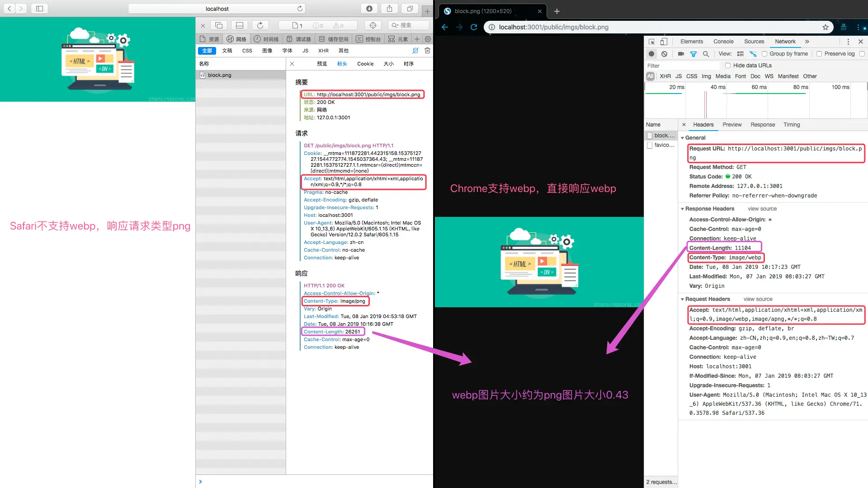Stop recording the network log (red record icon)
Image resolution: width=868 pixels, height=488 pixels.
(651, 53)
